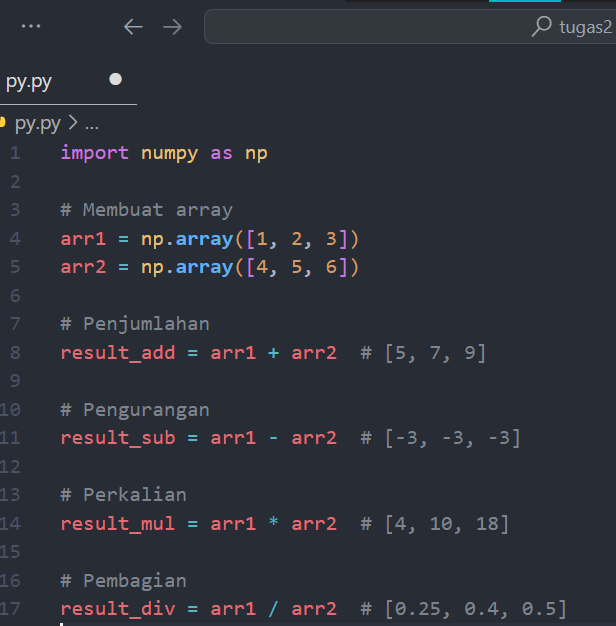
Task: Click 'arr1' variable on line 4
Action: (83, 239)
